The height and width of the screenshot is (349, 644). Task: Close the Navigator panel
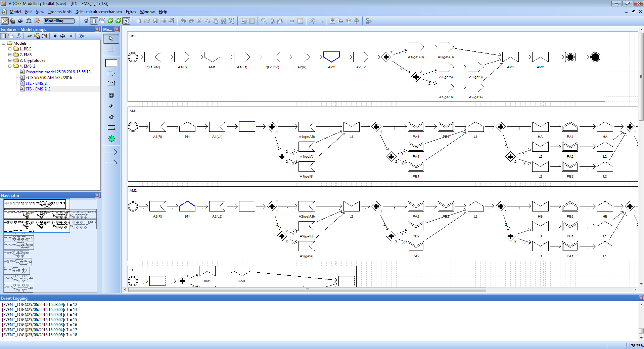pyautogui.click(x=97, y=195)
